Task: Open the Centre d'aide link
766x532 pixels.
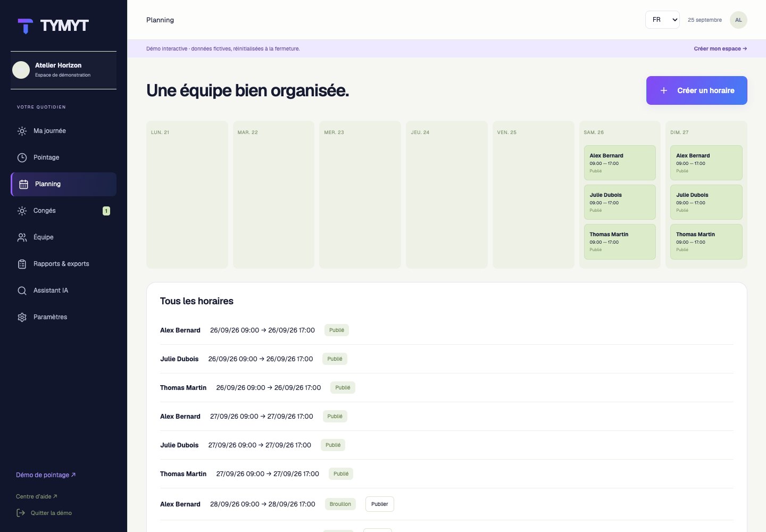Action: tap(37, 496)
